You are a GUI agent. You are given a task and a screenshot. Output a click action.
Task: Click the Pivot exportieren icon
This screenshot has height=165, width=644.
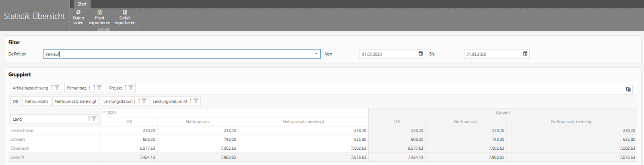99,12
